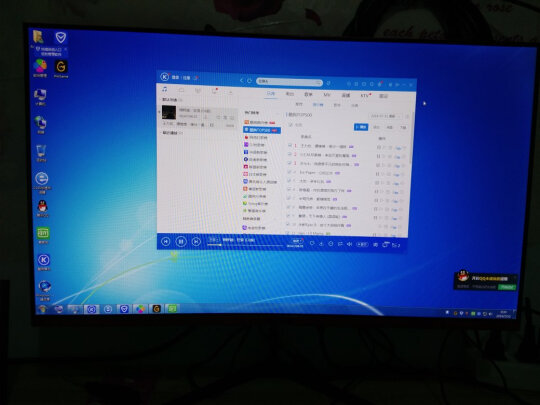Viewport: 540px width, 405px height.
Task: Click the blue play-all button above the song list
Action: (361, 127)
